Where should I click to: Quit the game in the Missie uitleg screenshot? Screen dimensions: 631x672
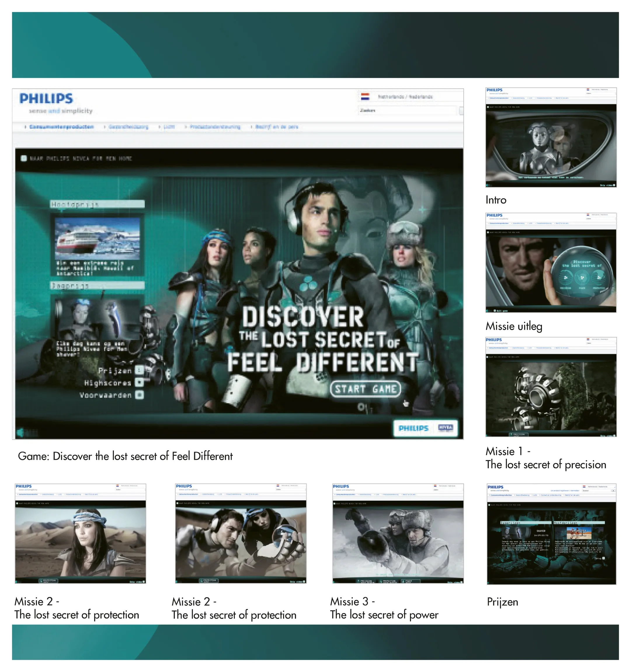coord(500,310)
